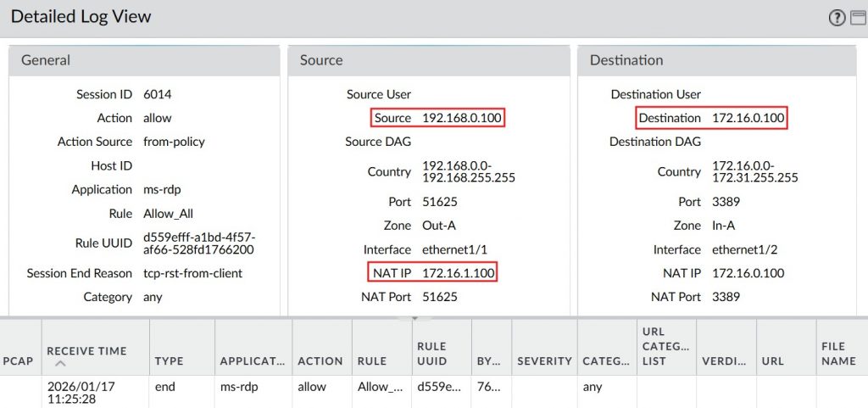Viewport: 868px width, 408px height.
Task: Click the SEVERITY column header
Action: 544,360
